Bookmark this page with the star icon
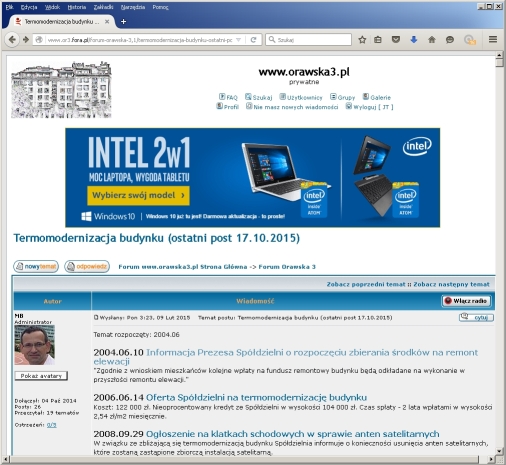 (x=362, y=40)
